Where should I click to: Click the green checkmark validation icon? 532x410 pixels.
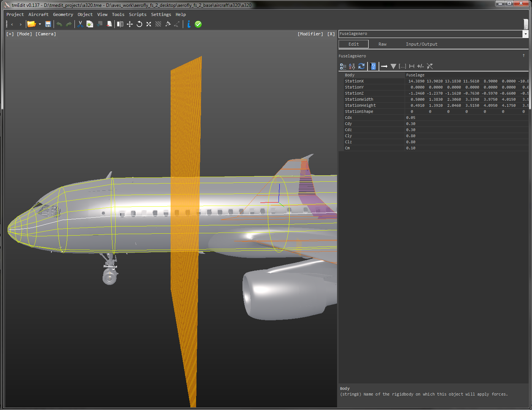(198, 24)
